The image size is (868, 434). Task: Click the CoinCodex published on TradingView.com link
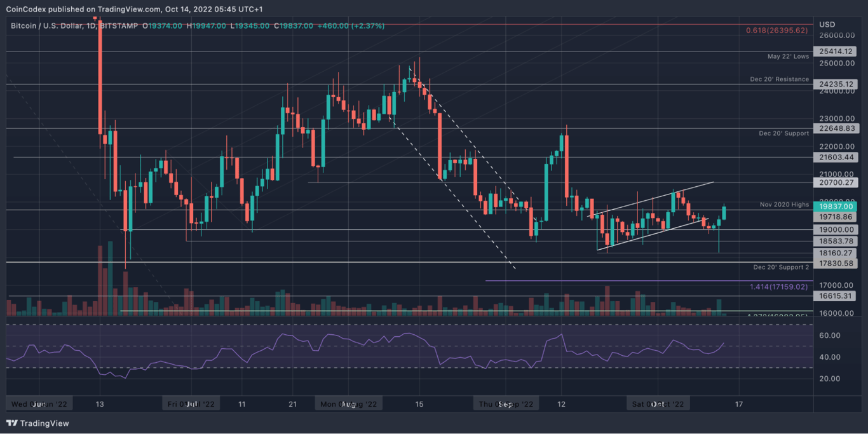tap(76, 10)
